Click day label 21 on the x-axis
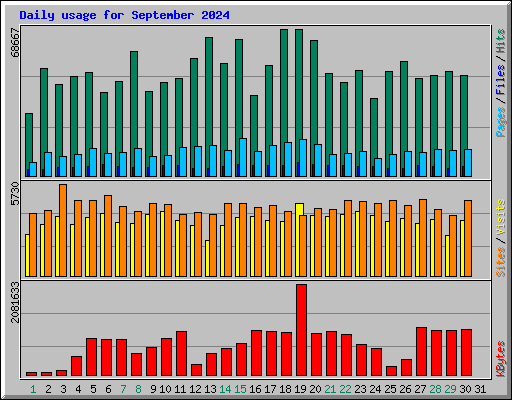512x400 pixels. pyautogui.click(x=330, y=389)
